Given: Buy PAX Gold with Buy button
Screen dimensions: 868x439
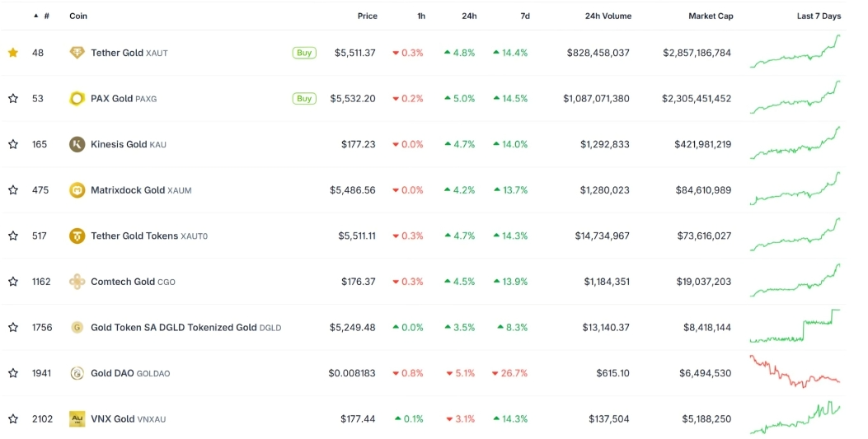Looking at the screenshot, I should point(304,98).
